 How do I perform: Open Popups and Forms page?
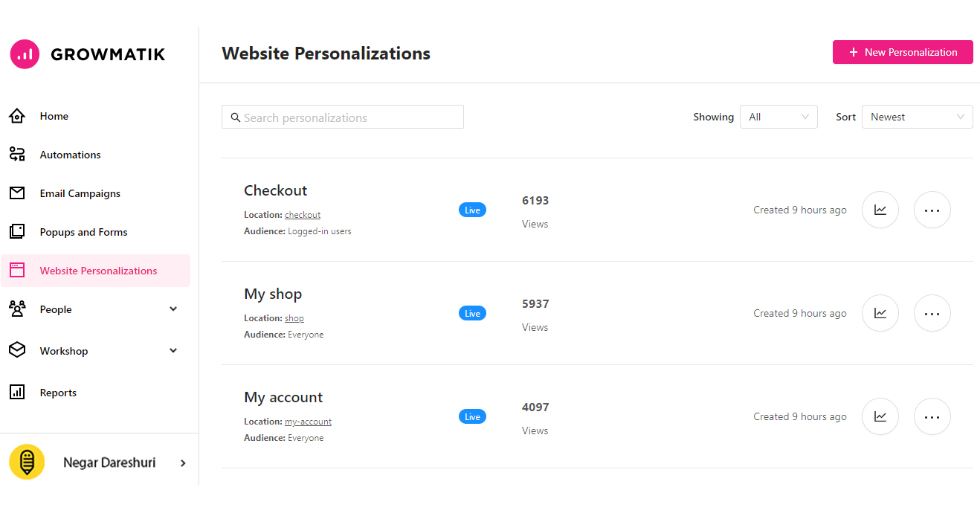point(83,232)
